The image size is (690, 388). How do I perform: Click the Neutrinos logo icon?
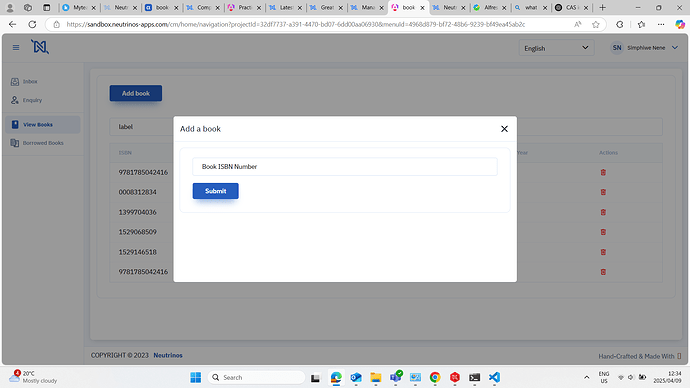[x=40, y=47]
